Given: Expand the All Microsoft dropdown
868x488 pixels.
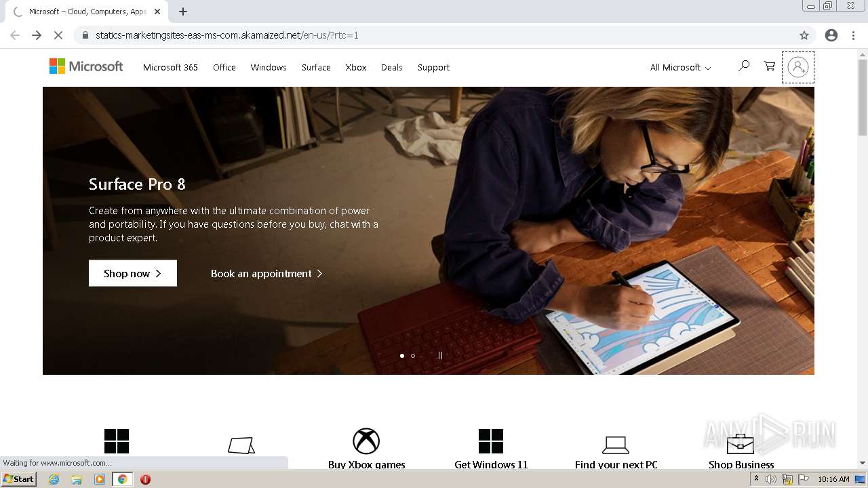Looking at the screenshot, I should (x=680, y=67).
